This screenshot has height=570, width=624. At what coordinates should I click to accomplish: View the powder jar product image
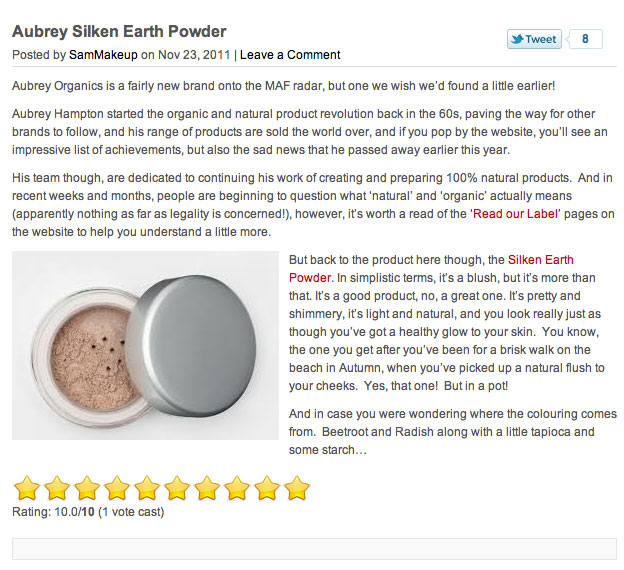(145, 346)
